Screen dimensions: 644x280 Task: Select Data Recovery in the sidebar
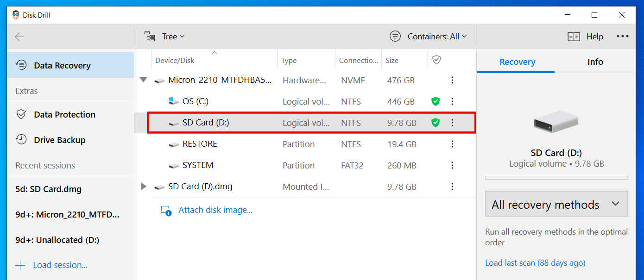coord(70,65)
